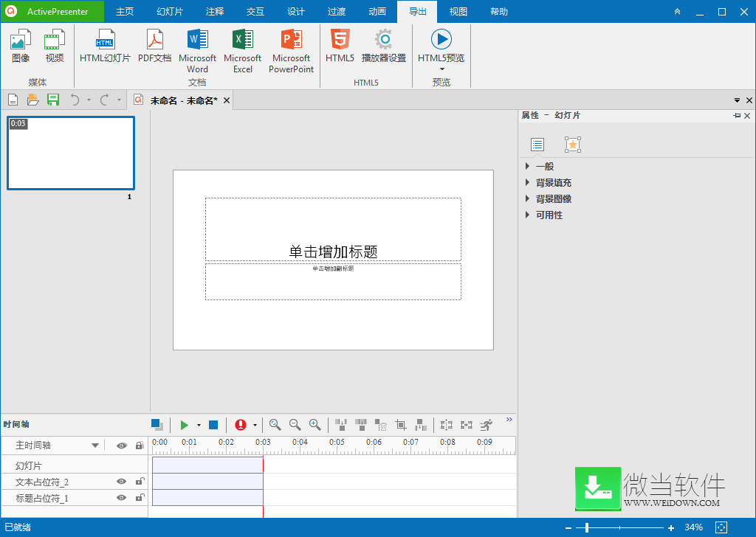Open document tabs list dropdown
Screen dimensions: 756x537
[737, 100]
